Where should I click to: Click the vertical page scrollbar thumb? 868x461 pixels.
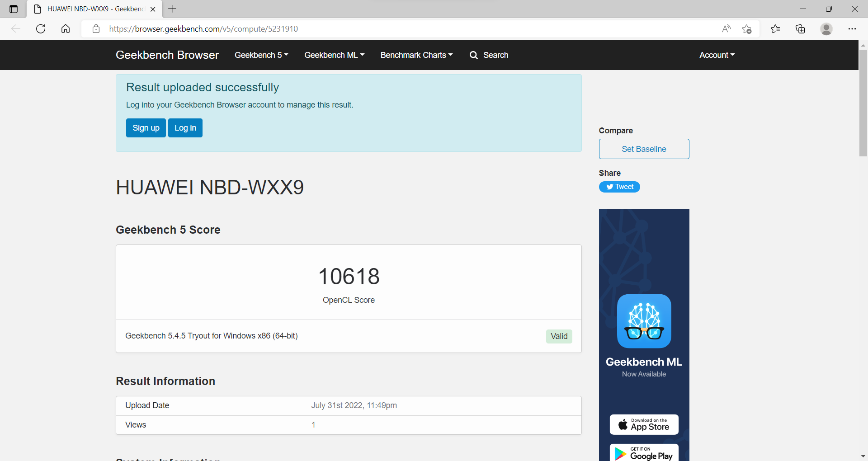click(863, 103)
